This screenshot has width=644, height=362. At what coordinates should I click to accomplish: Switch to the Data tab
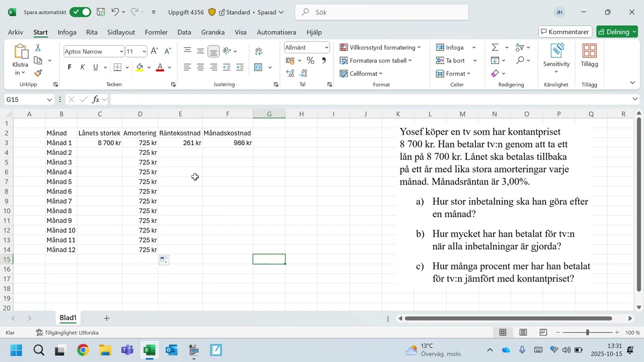tap(184, 32)
